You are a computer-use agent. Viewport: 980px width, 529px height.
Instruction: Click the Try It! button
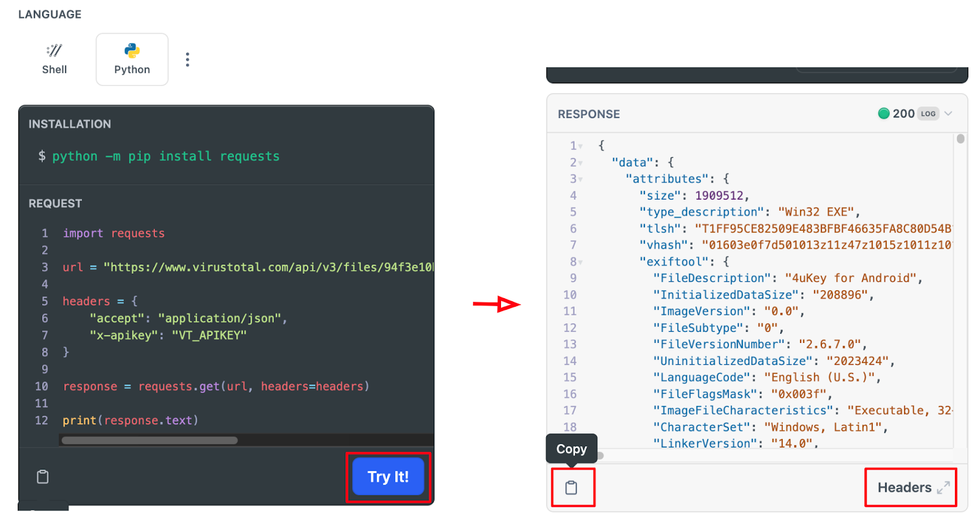(388, 476)
